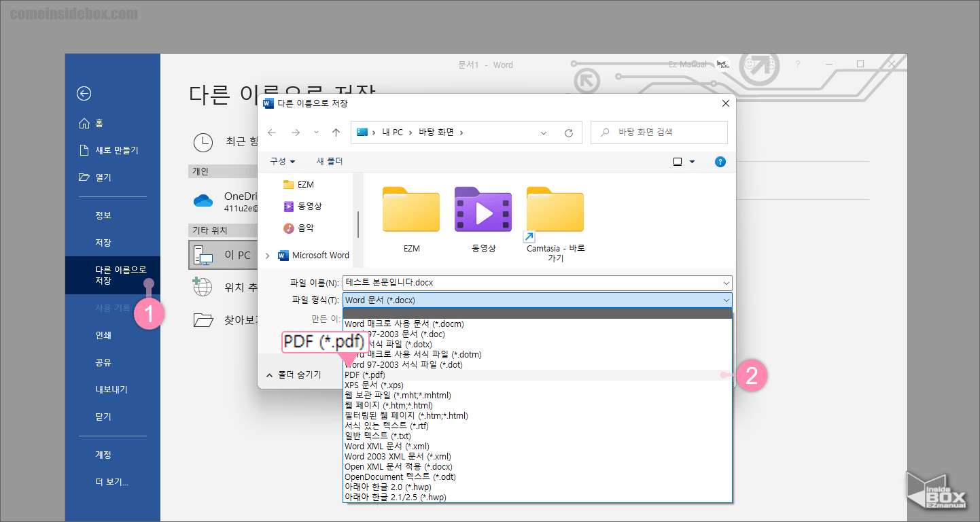Select 내보내기 in the sidebar
The image size is (980, 522).
112,389
